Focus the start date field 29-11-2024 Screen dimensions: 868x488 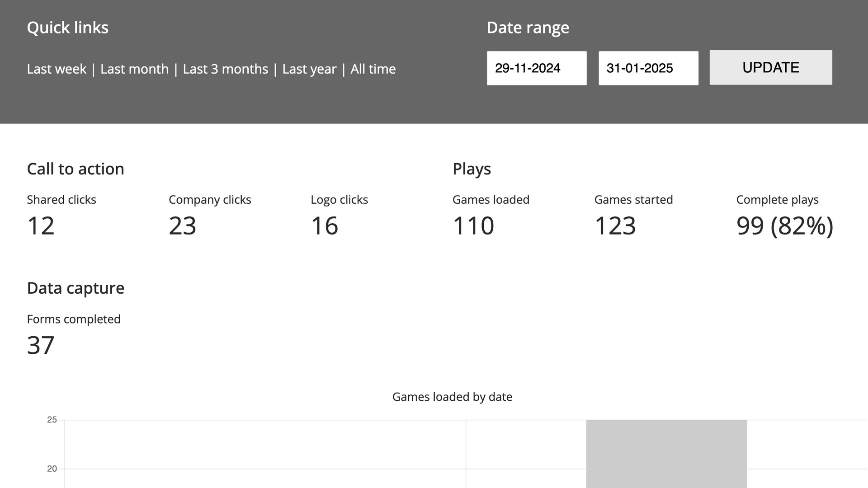click(x=536, y=68)
